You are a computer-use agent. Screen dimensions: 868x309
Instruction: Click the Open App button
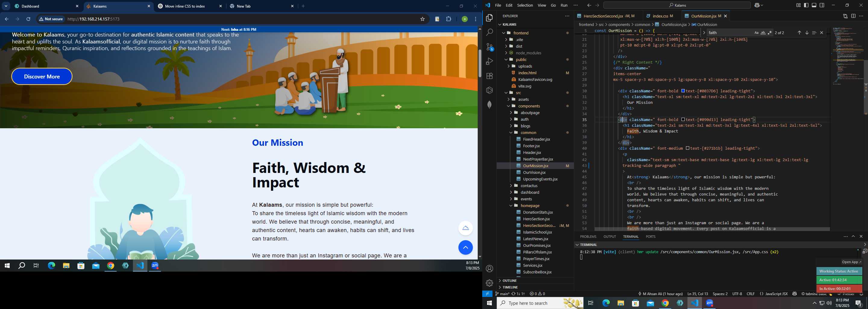tap(851, 262)
